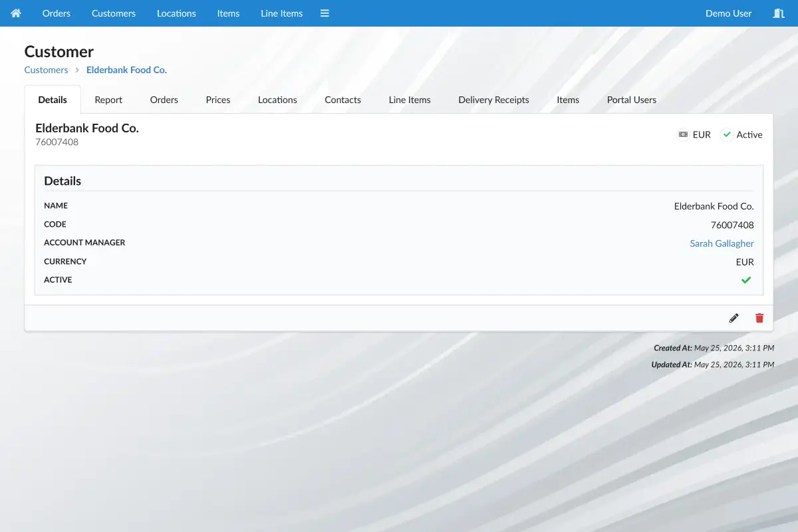The width and height of the screenshot is (798, 532).
Task: Open the Prices tab
Action: coord(218,100)
